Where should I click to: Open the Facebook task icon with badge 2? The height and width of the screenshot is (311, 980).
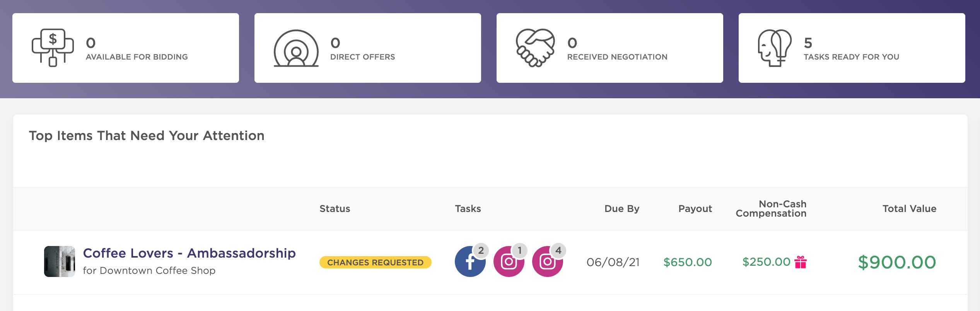point(470,261)
